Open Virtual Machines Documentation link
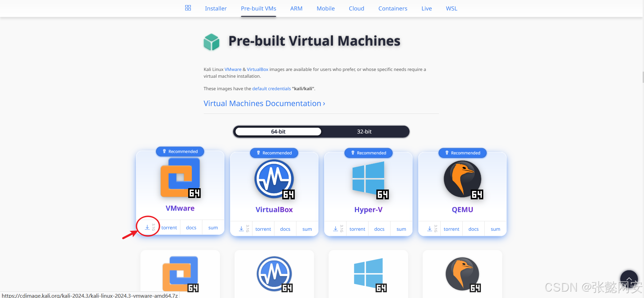The height and width of the screenshot is (298, 644). pyautogui.click(x=264, y=103)
